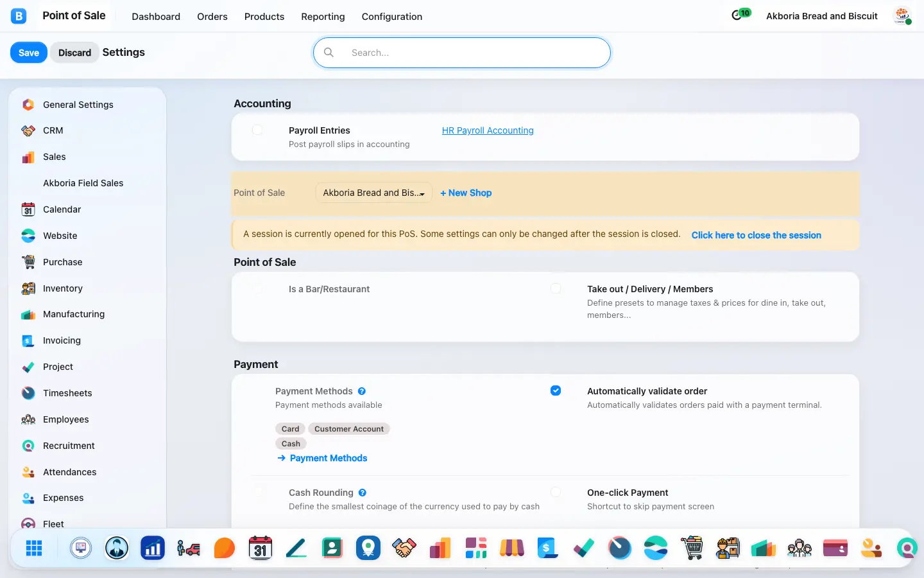
Task: Enable the Cash Rounding checkbox
Action: click(x=257, y=492)
